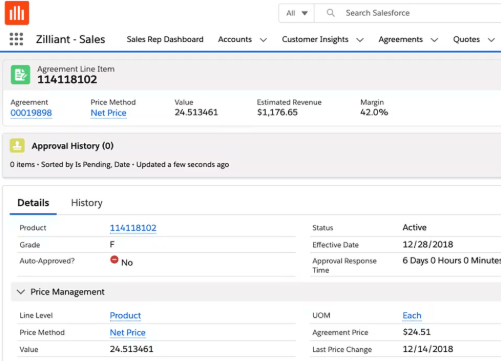Open Sales Rep Dashboard tab
This screenshot has width=501, height=361.
(x=165, y=39)
